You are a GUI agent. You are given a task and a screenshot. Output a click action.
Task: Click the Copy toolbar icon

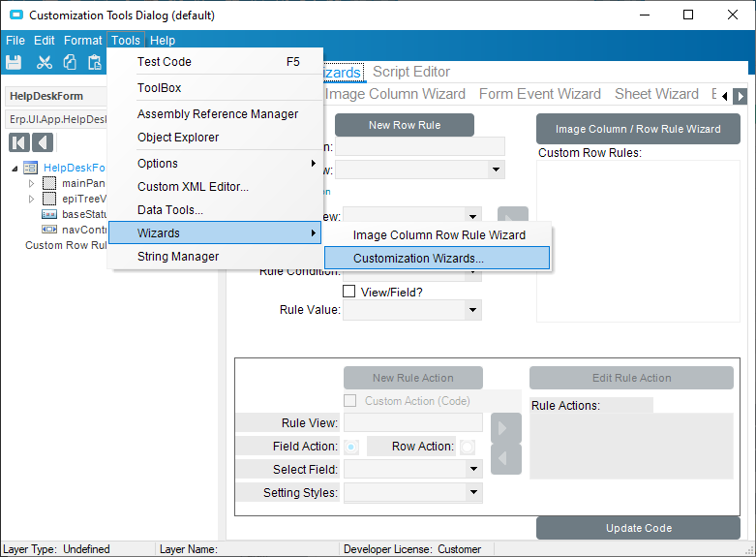pos(70,62)
